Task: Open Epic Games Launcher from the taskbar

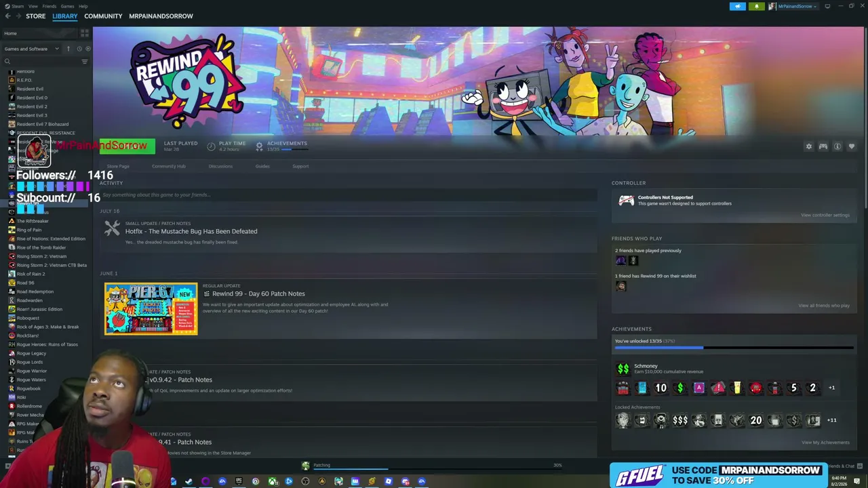Action: pyautogui.click(x=239, y=482)
